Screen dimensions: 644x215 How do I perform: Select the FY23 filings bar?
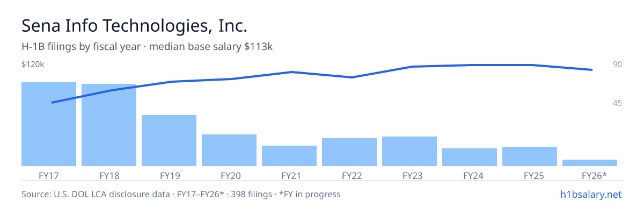tap(409, 151)
